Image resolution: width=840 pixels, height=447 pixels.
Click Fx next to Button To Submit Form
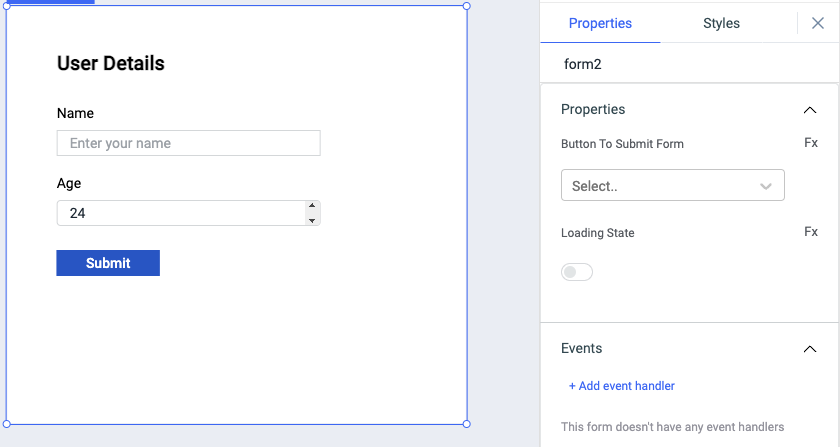[811, 143]
